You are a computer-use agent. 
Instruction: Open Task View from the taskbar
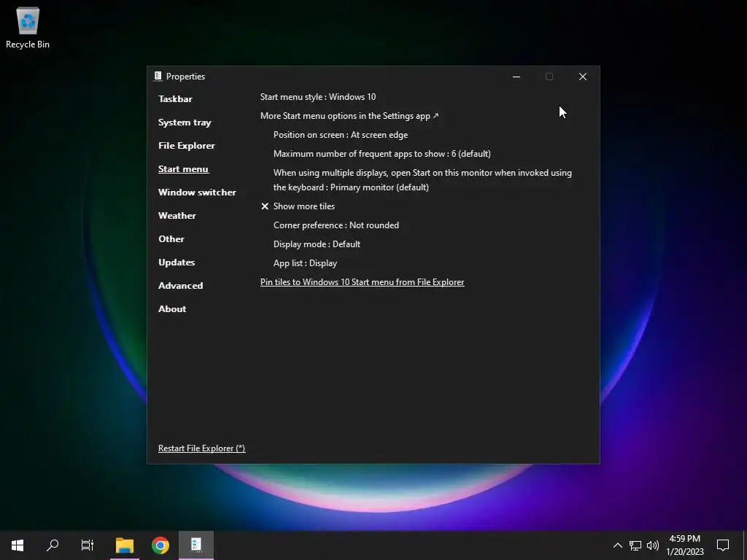click(88, 545)
